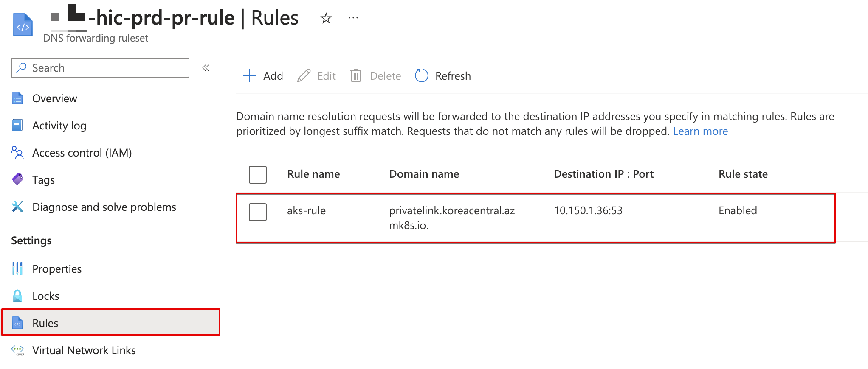Click the Properties bars icon
This screenshot has height=369, width=868.
pyautogui.click(x=17, y=268)
